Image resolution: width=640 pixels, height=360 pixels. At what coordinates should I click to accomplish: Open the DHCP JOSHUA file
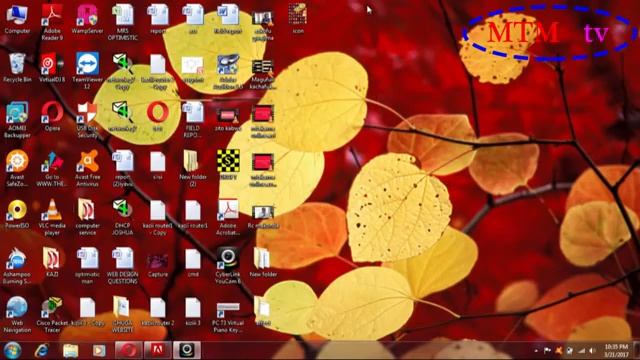[122, 216]
